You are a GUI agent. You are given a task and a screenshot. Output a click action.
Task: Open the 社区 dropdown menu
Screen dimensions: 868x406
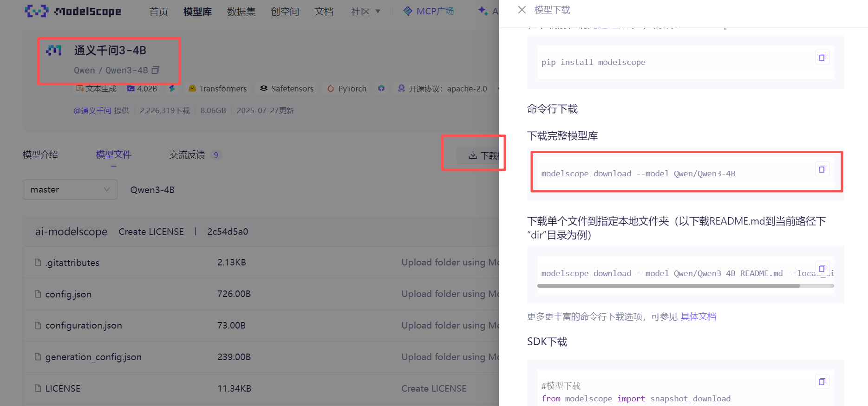pyautogui.click(x=365, y=12)
